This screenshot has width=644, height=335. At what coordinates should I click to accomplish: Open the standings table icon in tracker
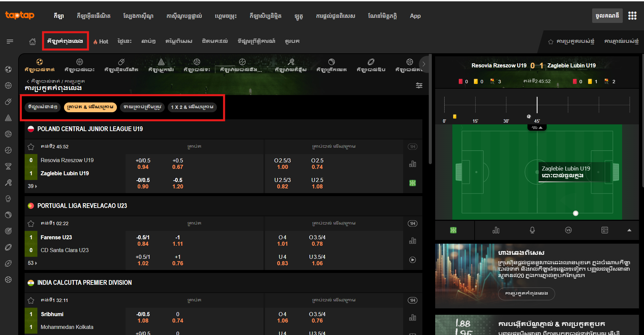pos(605,230)
